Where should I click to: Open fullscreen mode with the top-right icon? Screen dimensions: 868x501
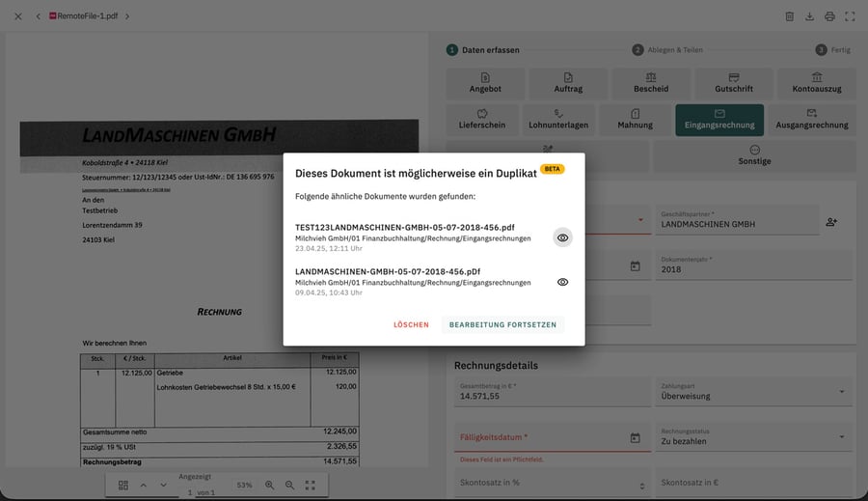pyautogui.click(x=850, y=16)
